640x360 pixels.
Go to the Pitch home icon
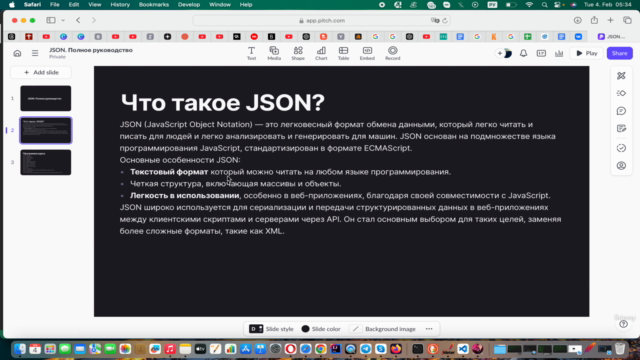[17, 53]
